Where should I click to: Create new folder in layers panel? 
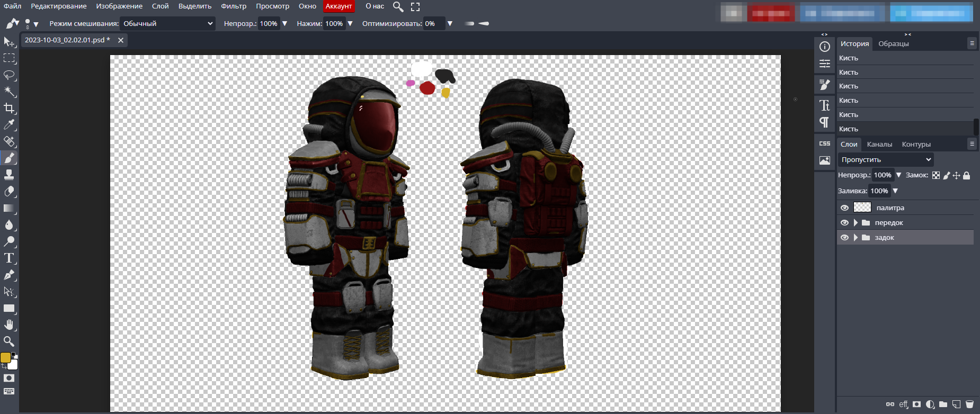[x=943, y=404]
